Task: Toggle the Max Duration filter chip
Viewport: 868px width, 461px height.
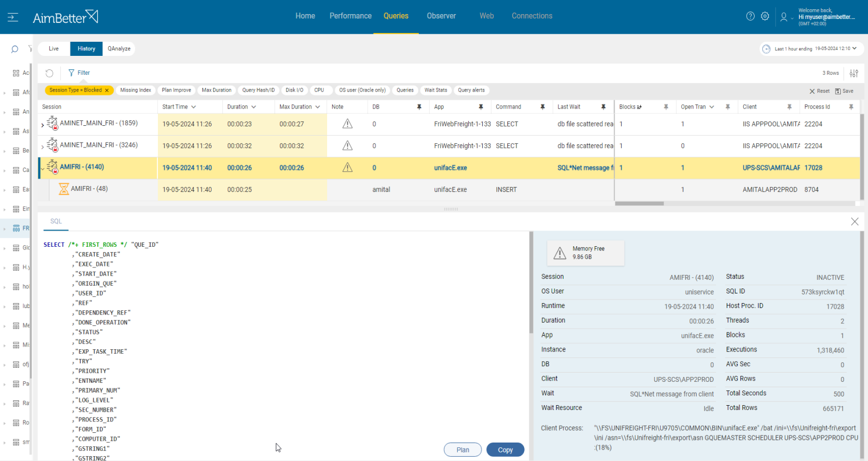Action: (216, 90)
